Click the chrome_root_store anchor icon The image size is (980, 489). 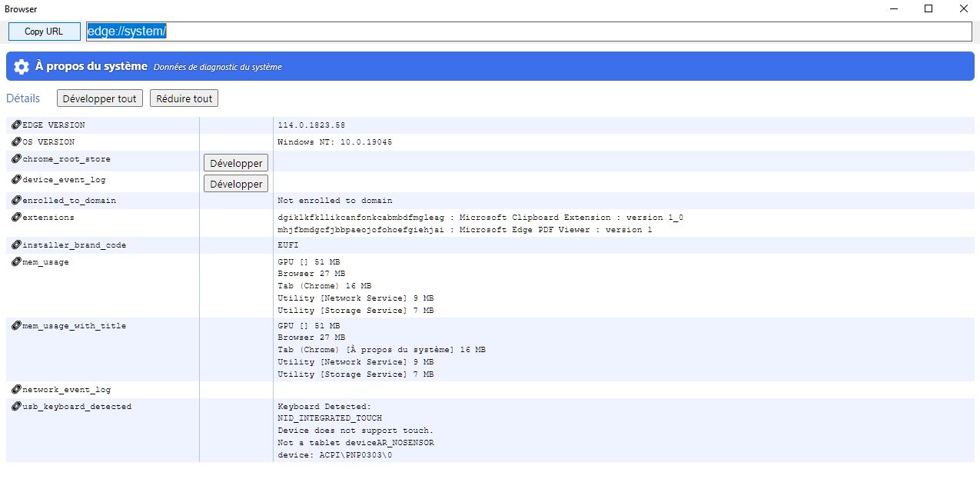click(x=16, y=159)
